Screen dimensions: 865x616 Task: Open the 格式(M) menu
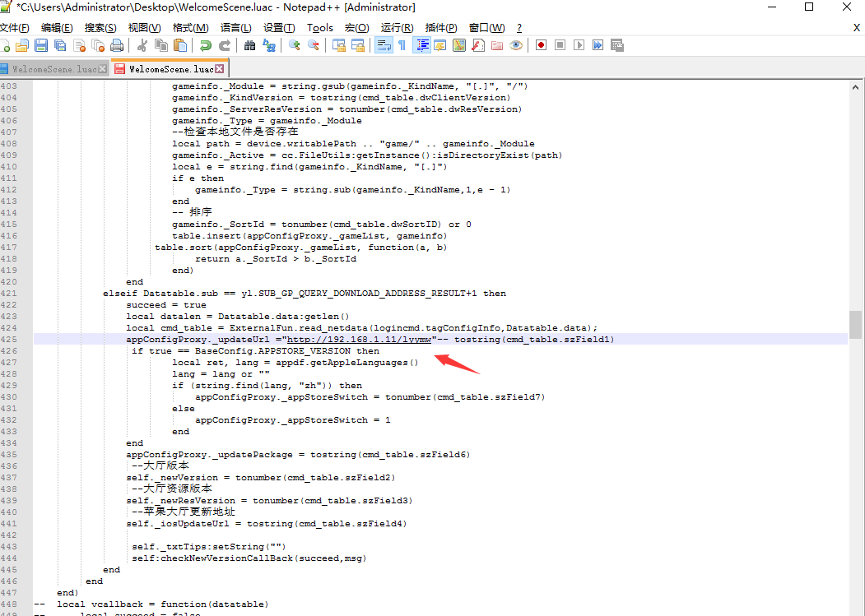(x=190, y=27)
